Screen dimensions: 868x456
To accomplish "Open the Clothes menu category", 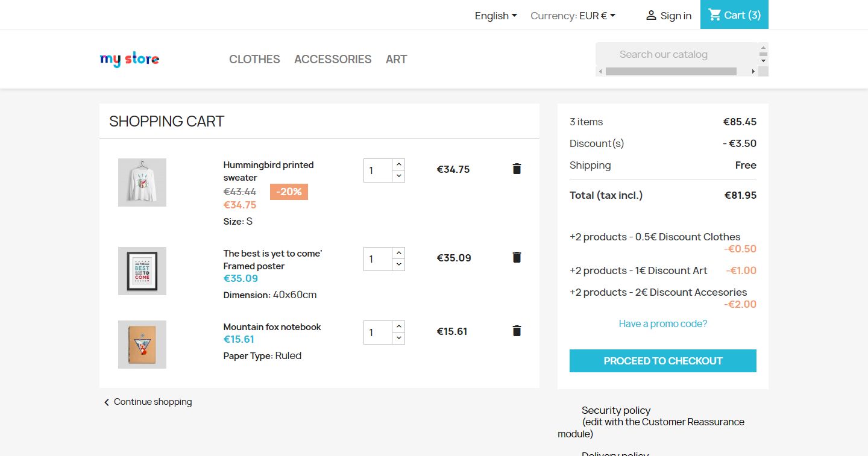I will point(254,59).
